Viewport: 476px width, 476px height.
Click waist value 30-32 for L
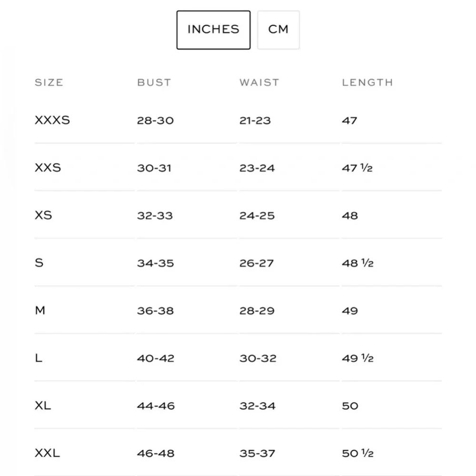tap(258, 358)
